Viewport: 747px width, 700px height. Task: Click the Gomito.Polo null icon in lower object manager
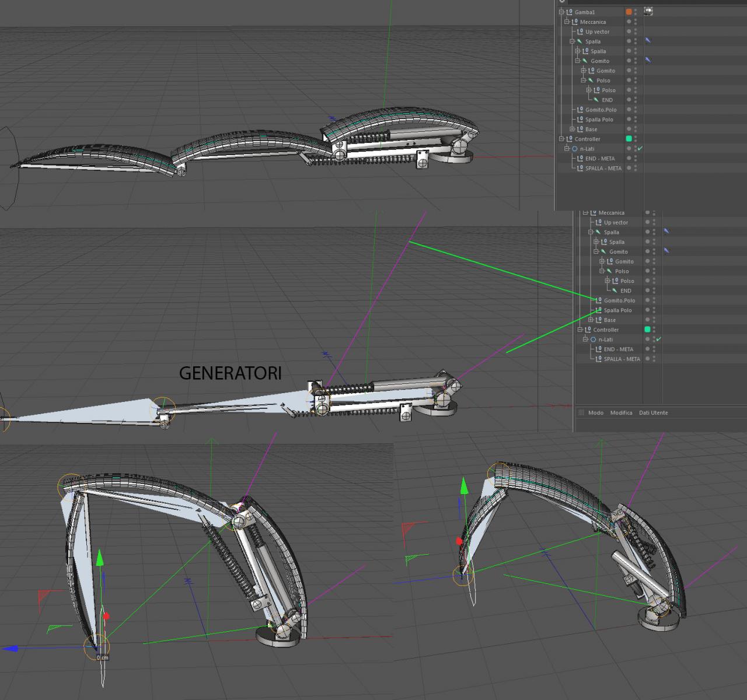(598, 300)
